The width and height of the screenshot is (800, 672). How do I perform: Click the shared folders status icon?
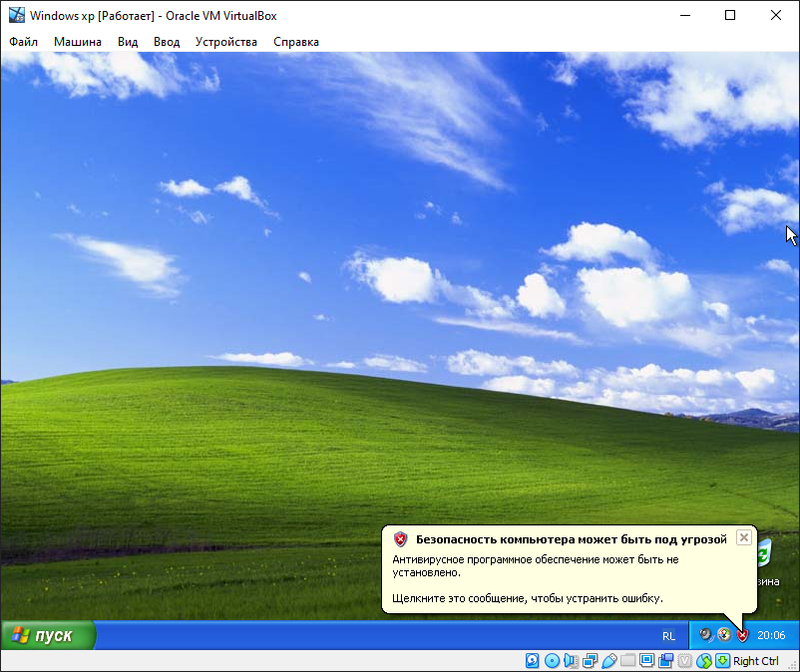tap(628, 661)
